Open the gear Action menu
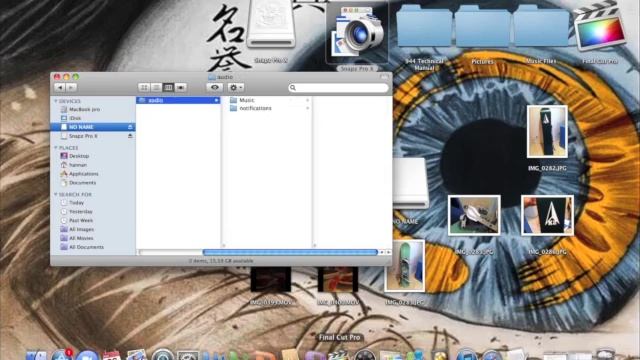This screenshot has width=640, height=360. click(236, 87)
